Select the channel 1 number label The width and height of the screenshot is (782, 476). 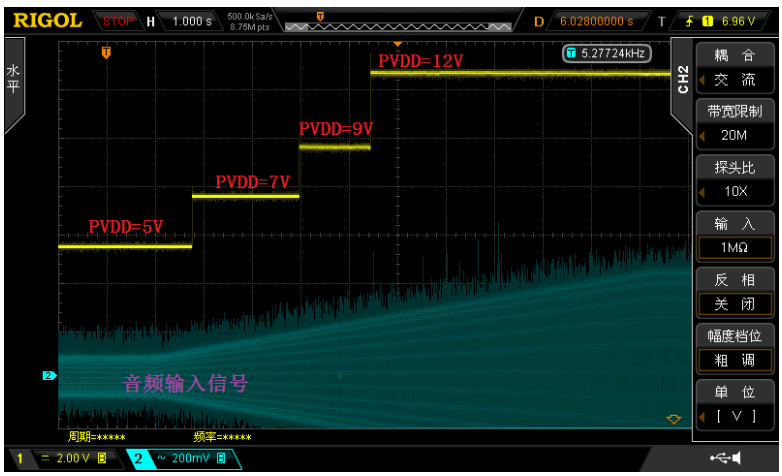click(x=20, y=458)
